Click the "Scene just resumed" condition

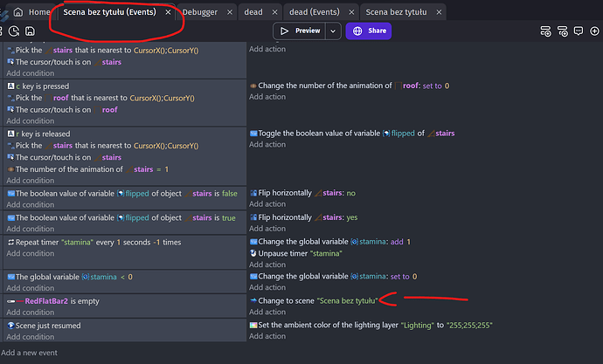coord(54,326)
